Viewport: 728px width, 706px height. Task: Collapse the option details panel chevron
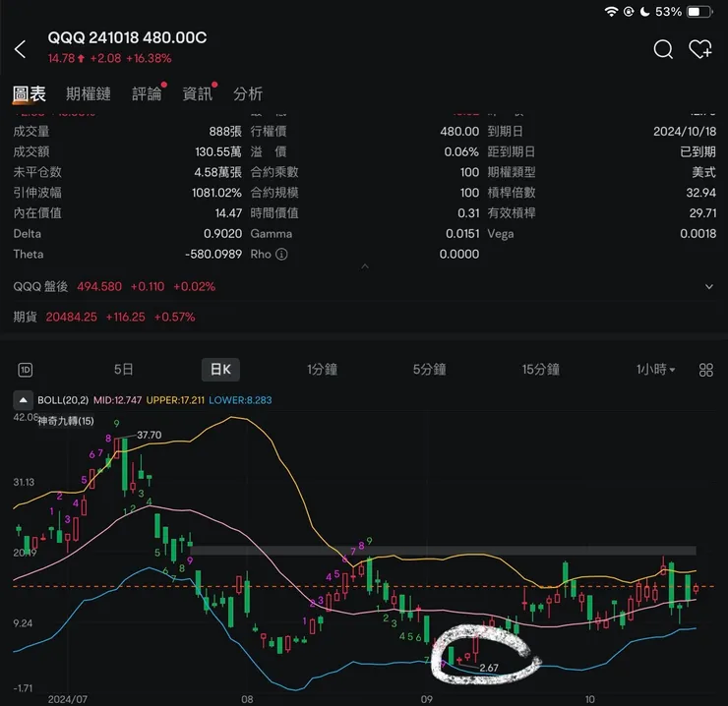pos(365,265)
